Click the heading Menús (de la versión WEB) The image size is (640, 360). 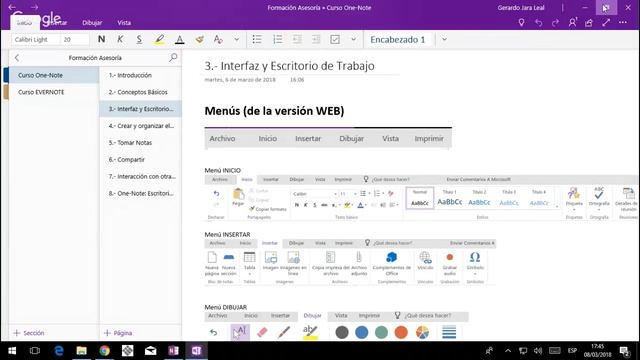(x=274, y=111)
